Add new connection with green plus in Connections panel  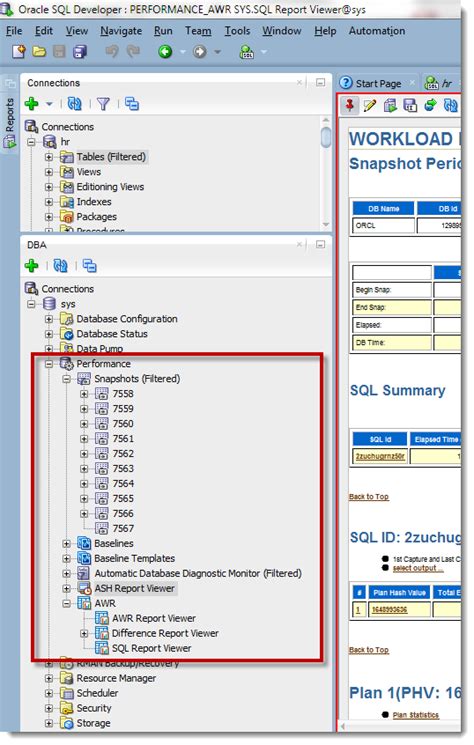pos(32,104)
